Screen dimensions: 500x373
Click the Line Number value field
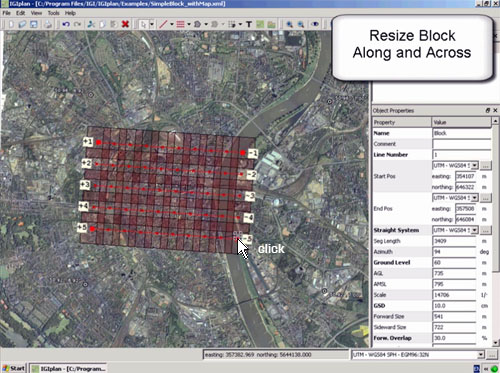(x=462, y=155)
